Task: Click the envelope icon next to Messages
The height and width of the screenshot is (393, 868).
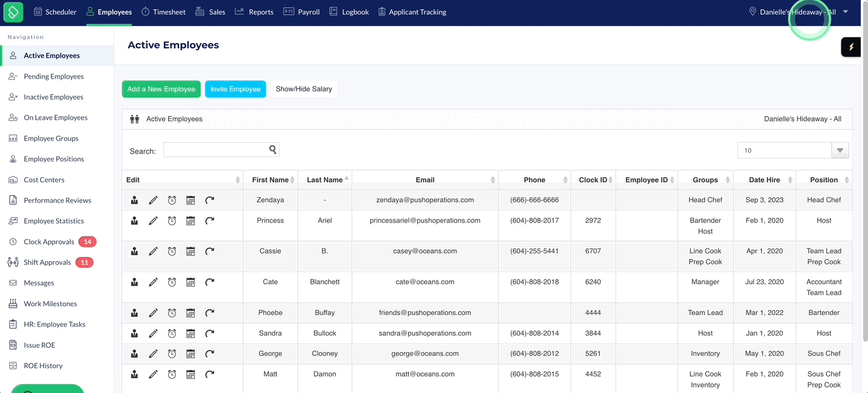Action: point(13,283)
